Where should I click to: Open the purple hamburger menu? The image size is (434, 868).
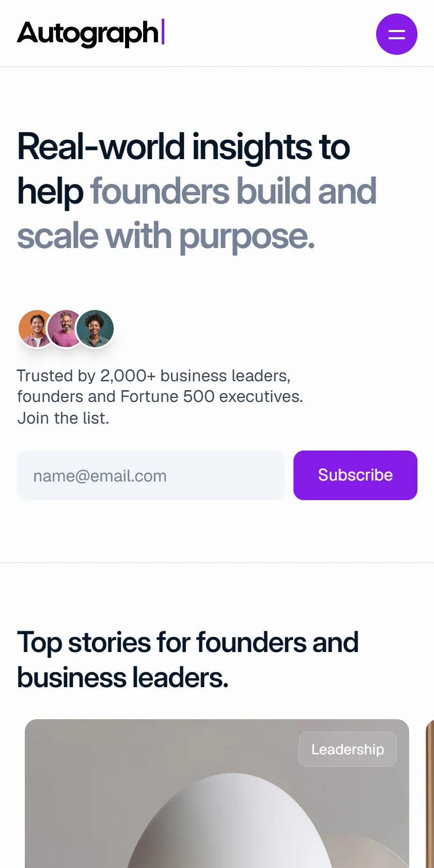point(396,34)
